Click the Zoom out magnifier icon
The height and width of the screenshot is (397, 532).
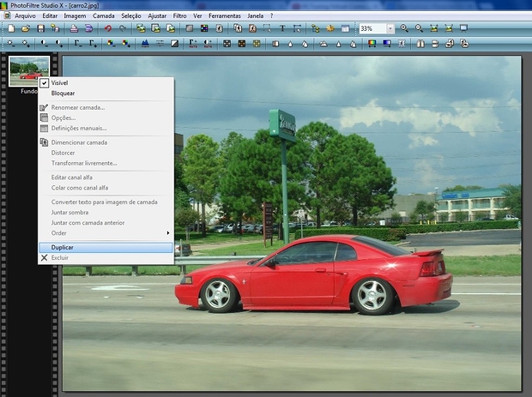(419, 29)
